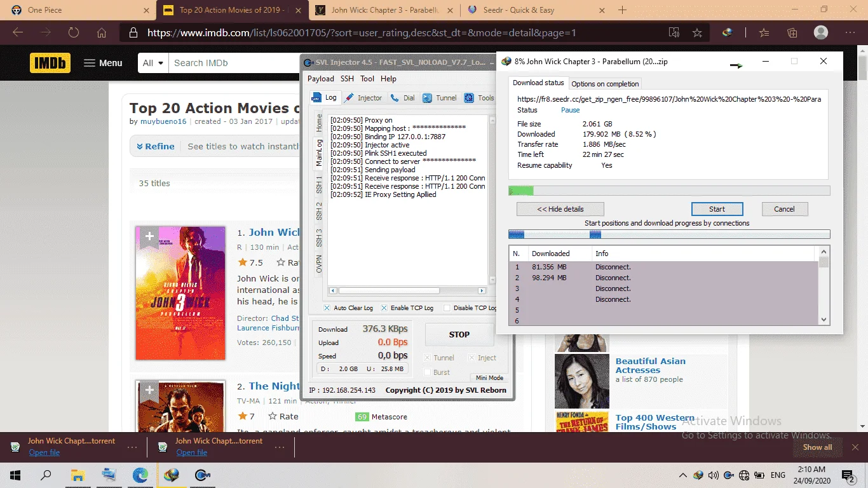Open immersive reader icon in address bar
Image resolution: width=868 pixels, height=488 pixels.
pyautogui.click(x=674, y=32)
